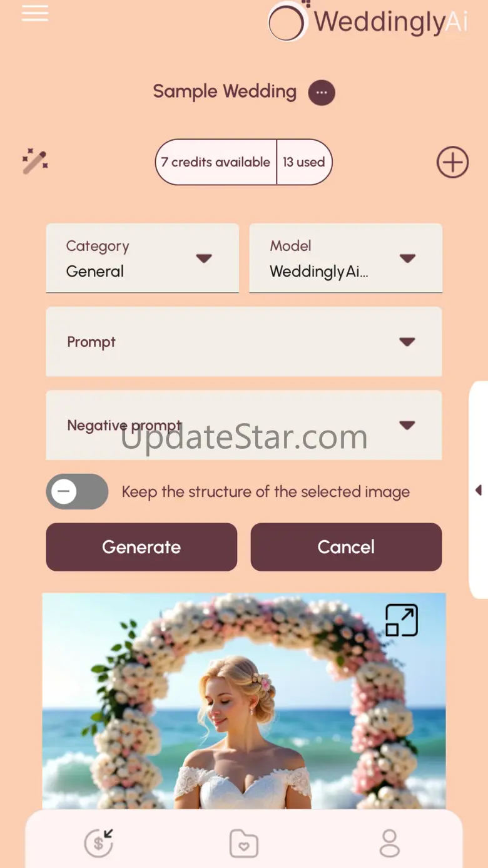Open the Category General dropdown
The width and height of the screenshot is (488, 868).
143,258
